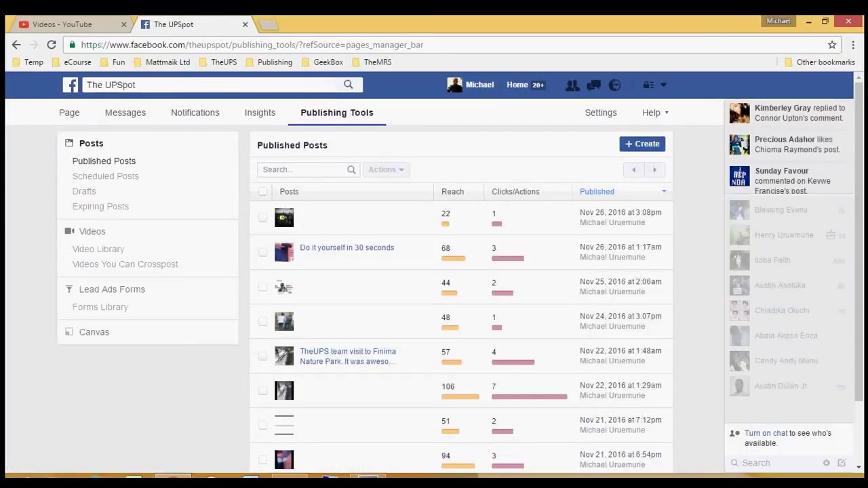Open Videos You Can Crosspost
Screen dimensions: 868x488
point(125,264)
